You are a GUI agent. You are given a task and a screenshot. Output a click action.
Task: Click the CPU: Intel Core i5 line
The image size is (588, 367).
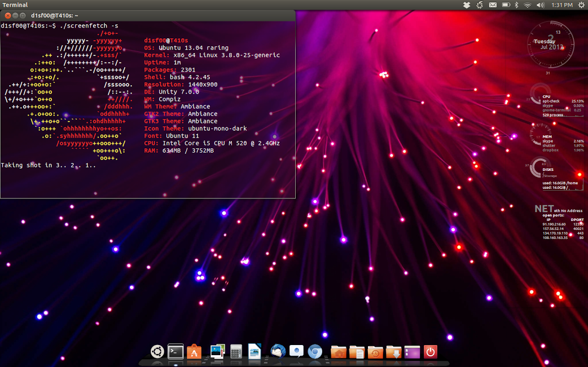[212, 143]
